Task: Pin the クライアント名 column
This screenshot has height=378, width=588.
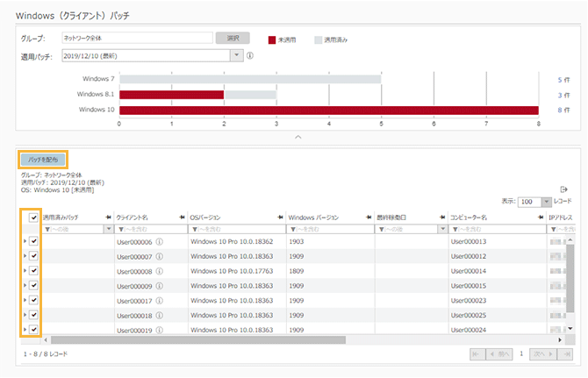Action: pos(181,217)
